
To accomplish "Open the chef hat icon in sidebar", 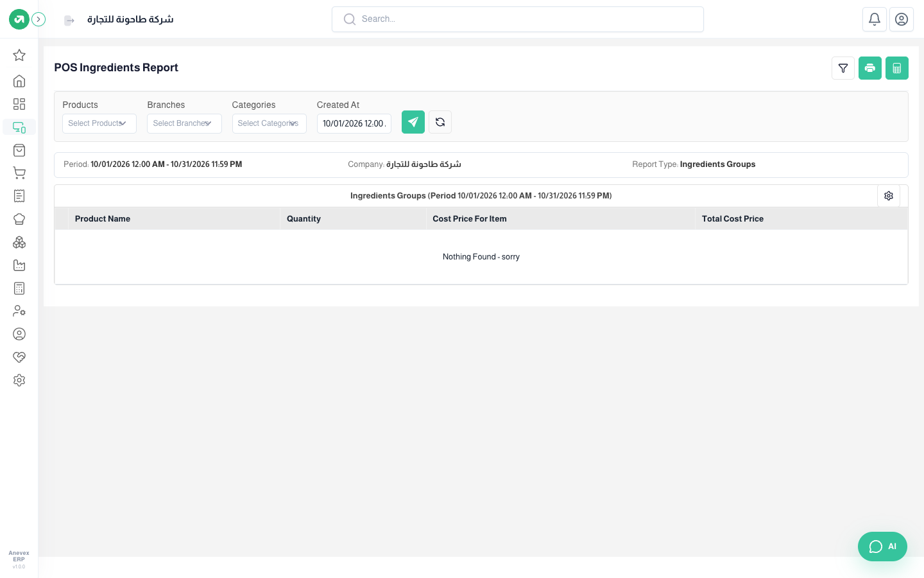I will click(x=19, y=219).
